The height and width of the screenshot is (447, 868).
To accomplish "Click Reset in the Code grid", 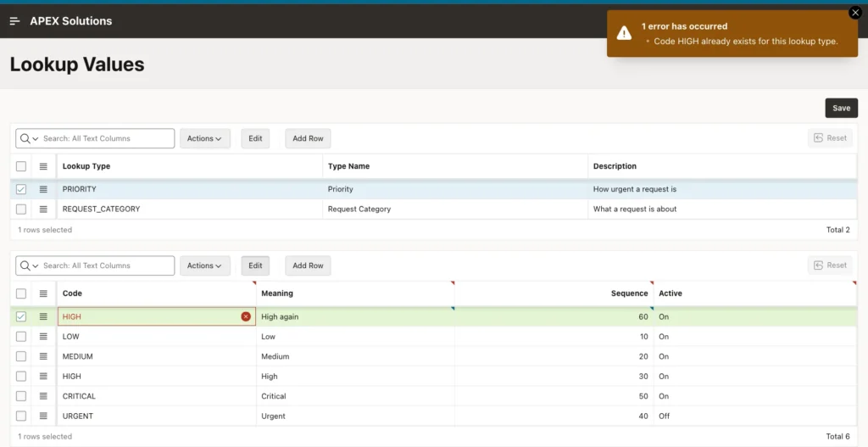I will (x=830, y=265).
